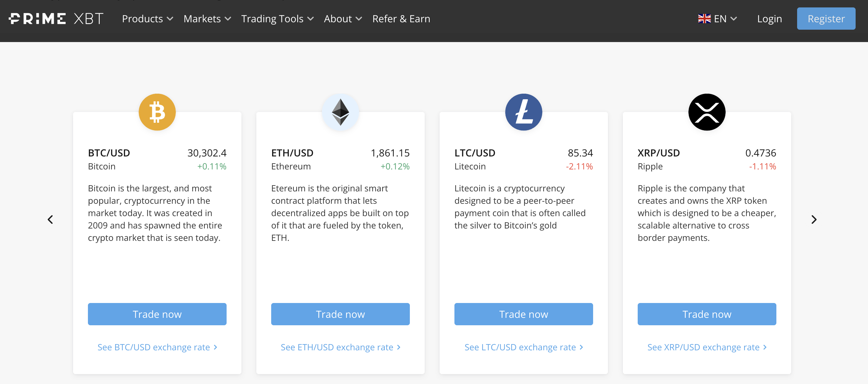Click the Register button
The width and height of the screenshot is (868, 384).
click(826, 19)
